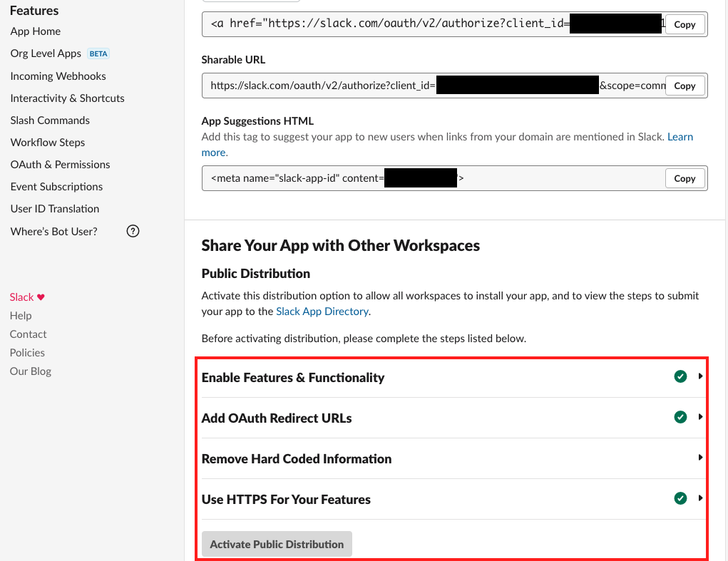Viewport: 728px width, 561px height.
Task: Open Event Subscriptions settings
Action: coord(56,187)
